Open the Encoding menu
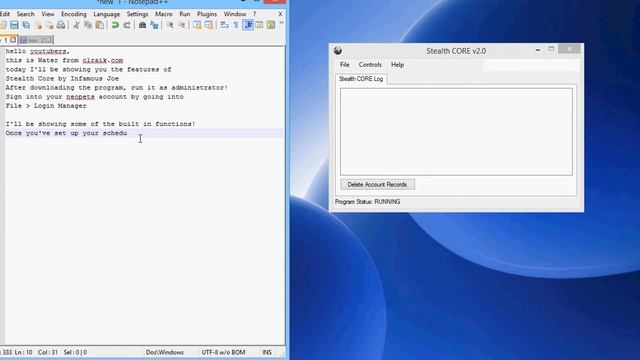The width and height of the screenshot is (640, 360). pos(74,14)
